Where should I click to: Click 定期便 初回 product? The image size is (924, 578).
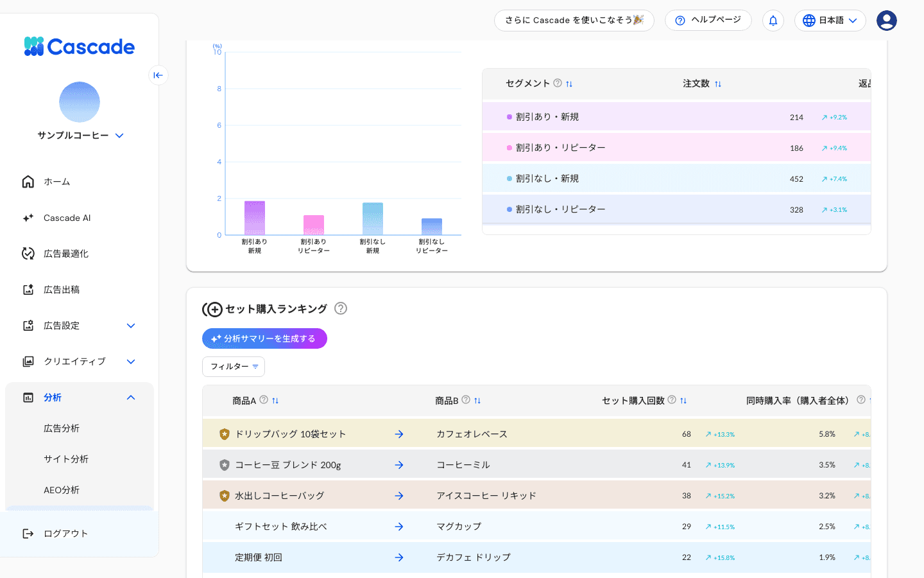259,557
